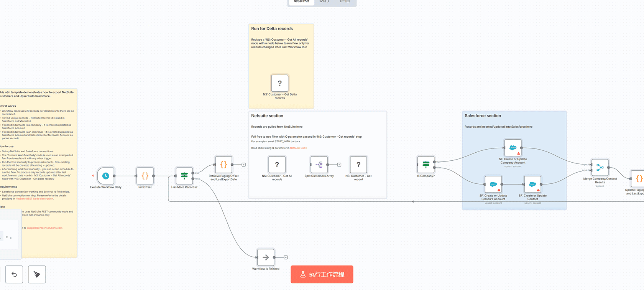Click plus connector after Workflow is finished node

point(286,257)
